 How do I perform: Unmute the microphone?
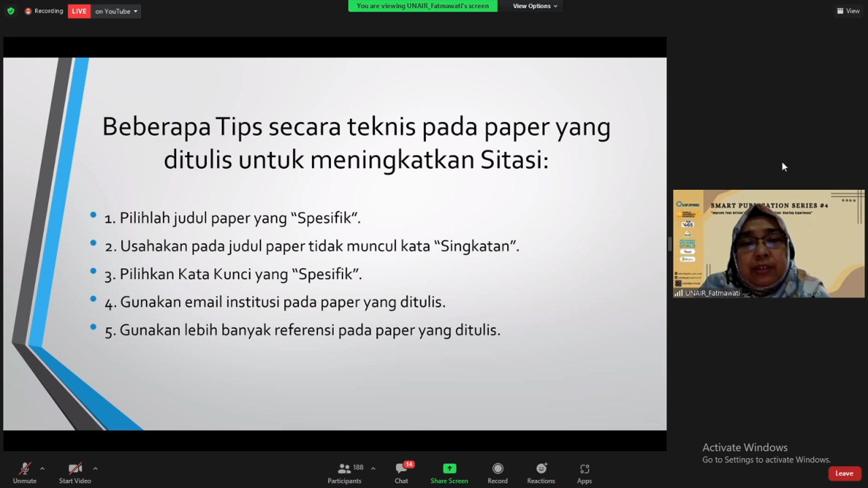[25, 468]
